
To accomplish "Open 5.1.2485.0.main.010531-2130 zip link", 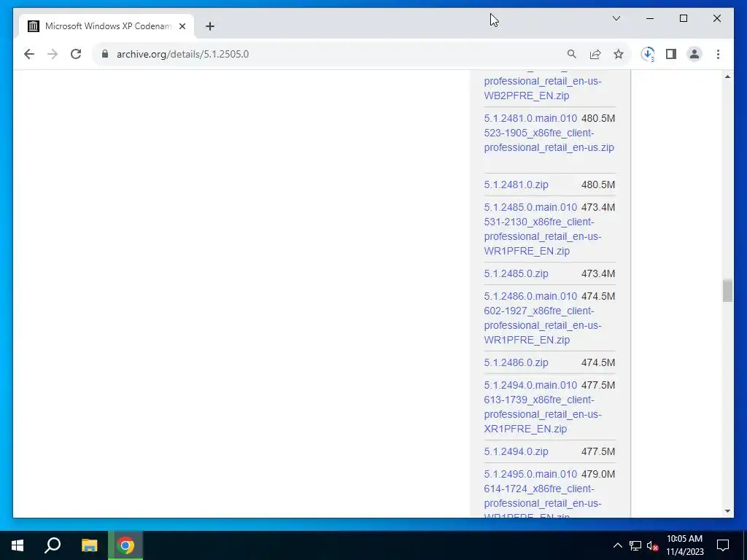I will tap(543, 229).
